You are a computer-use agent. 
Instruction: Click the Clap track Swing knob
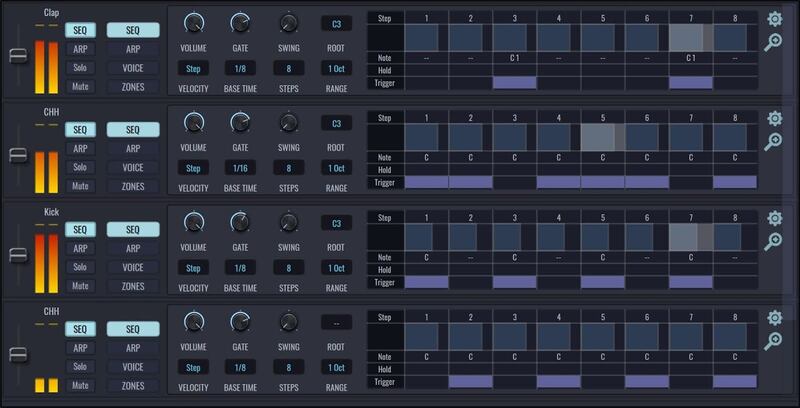[x=289, y=23]
